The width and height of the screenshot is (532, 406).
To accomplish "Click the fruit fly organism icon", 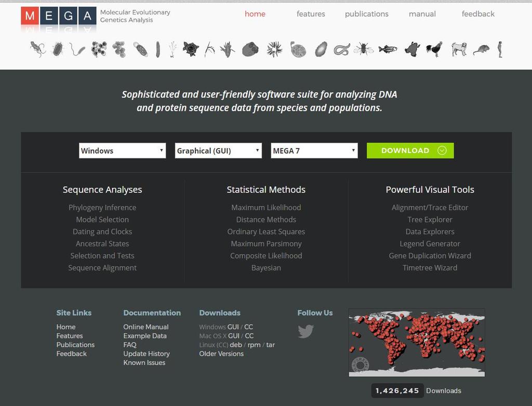I will (x=363, y=49).
